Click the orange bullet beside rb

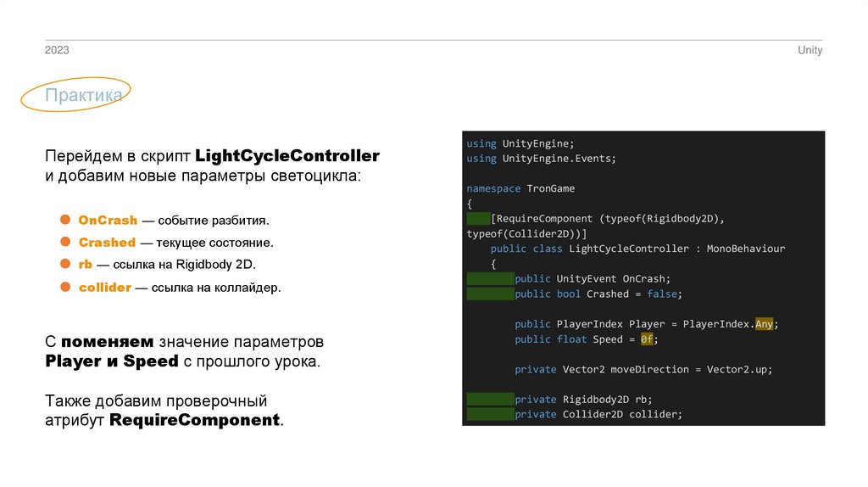(64, 265)
